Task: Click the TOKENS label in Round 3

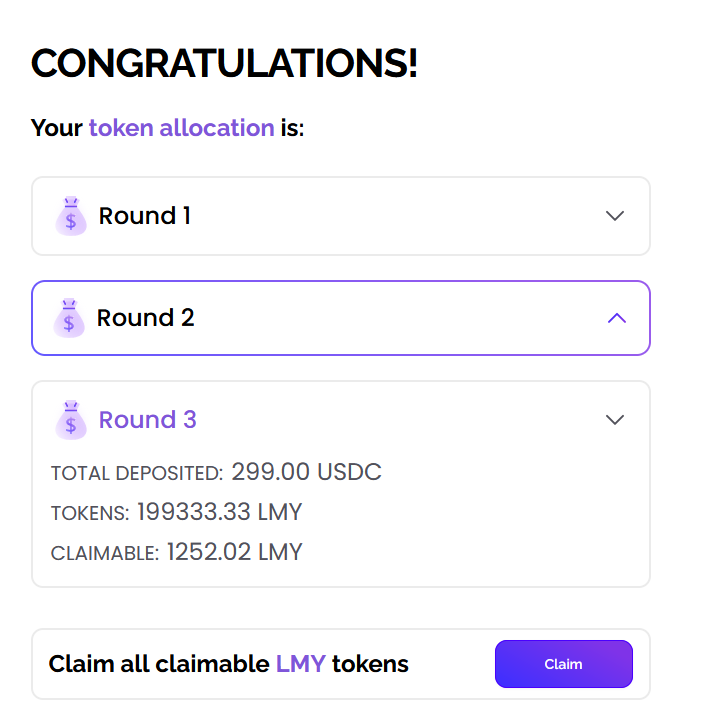Action: point(90,513)
